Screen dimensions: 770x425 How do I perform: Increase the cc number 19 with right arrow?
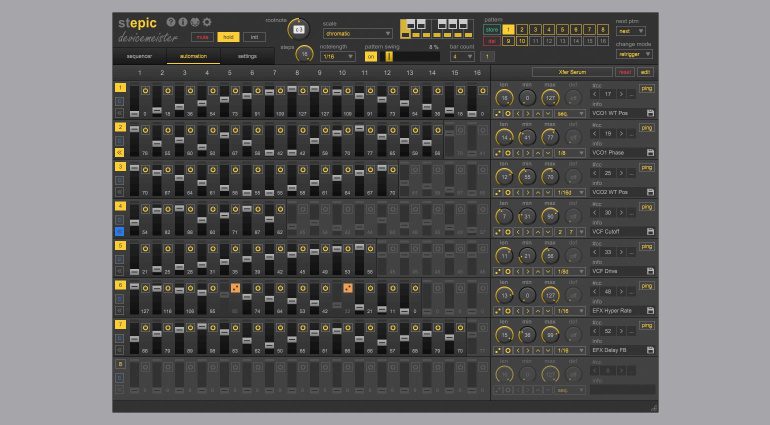(621, 133)
